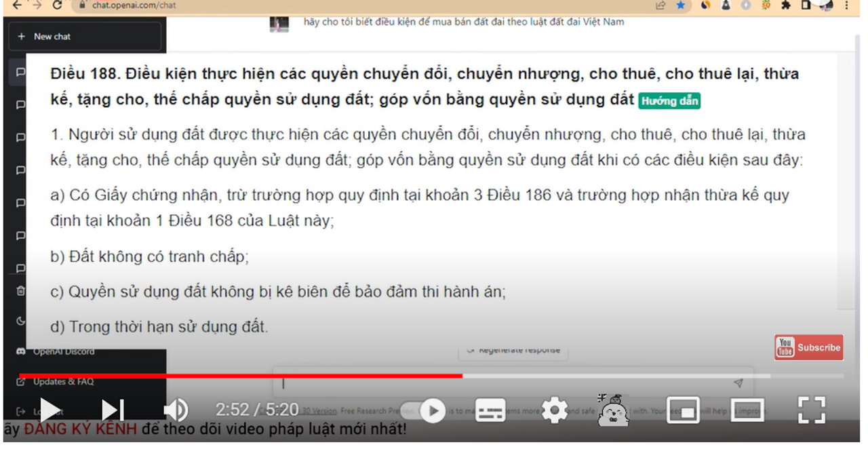Mute the video volume

coord(175,410)
